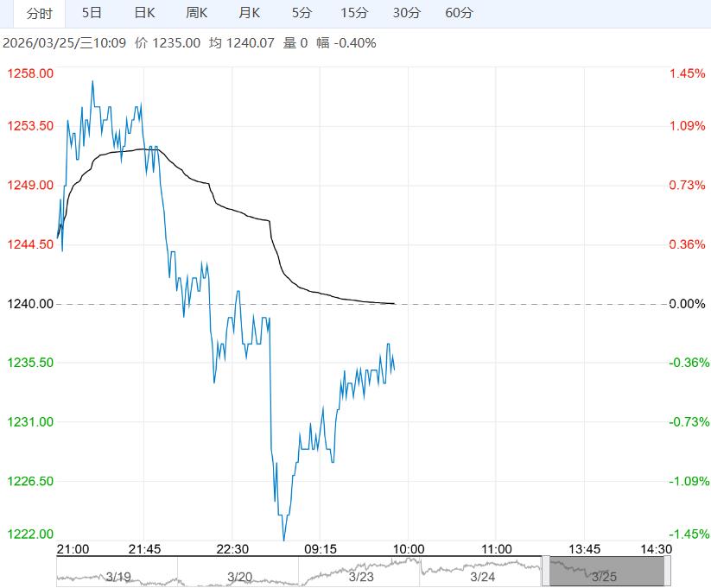Open the 15分 interval tab
Screen dimensions: 711x588
point(354,13)
